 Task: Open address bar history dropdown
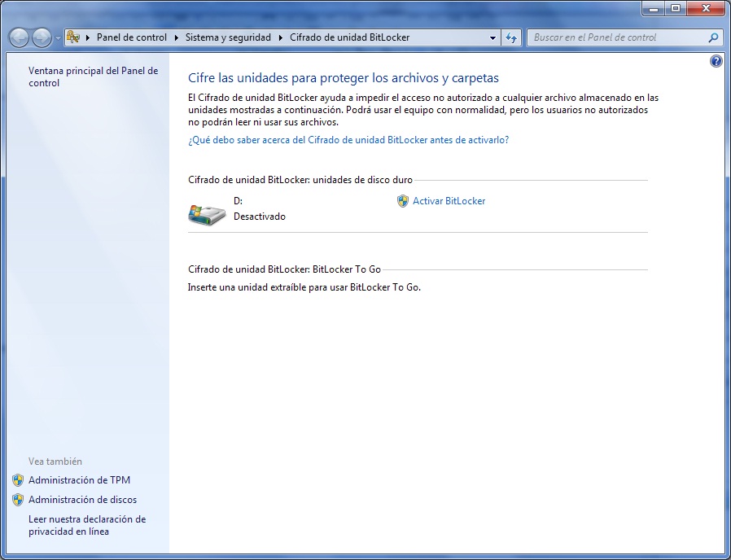point(492,37)
